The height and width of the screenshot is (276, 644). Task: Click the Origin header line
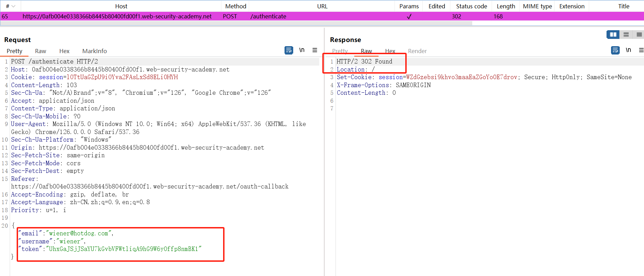[x=137, y=148]
